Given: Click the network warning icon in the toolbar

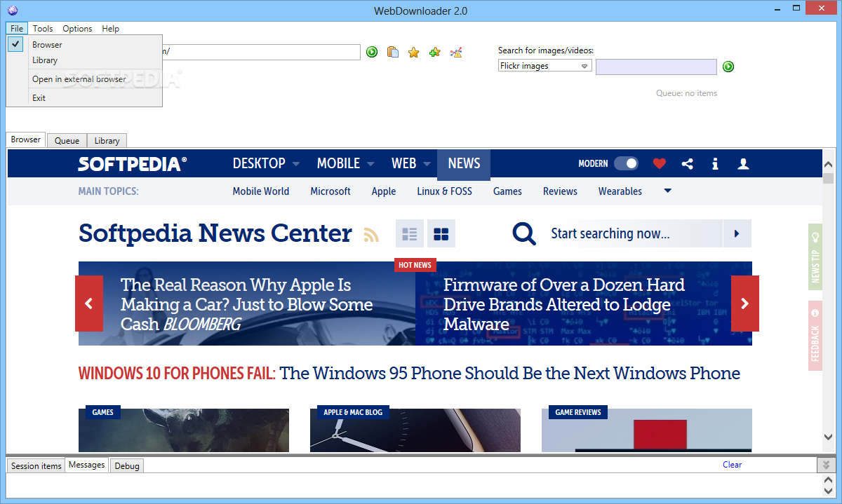Looking at the screenshot, I should point(456,52).
